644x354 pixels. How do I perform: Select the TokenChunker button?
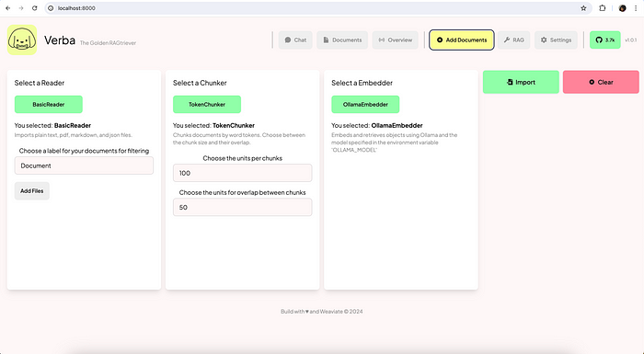tap(207, 104)
